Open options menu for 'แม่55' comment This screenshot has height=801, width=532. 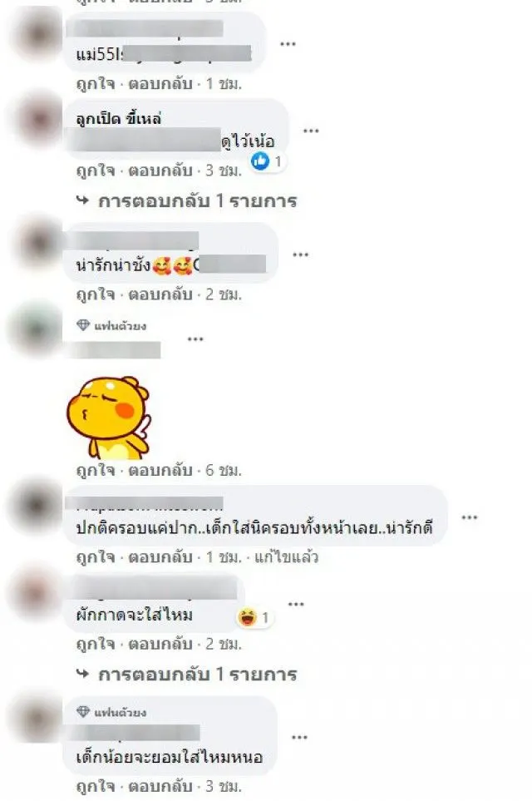[288, 44]
